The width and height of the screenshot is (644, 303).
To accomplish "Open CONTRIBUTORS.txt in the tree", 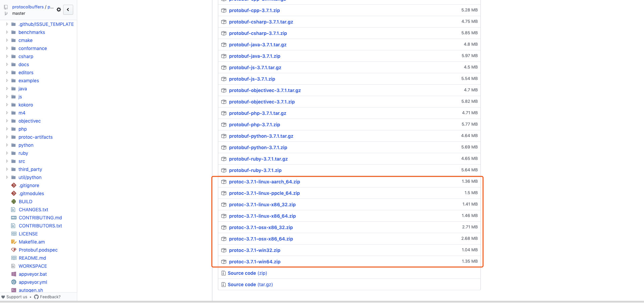I will pyautogui.click(x=40, y=226).
